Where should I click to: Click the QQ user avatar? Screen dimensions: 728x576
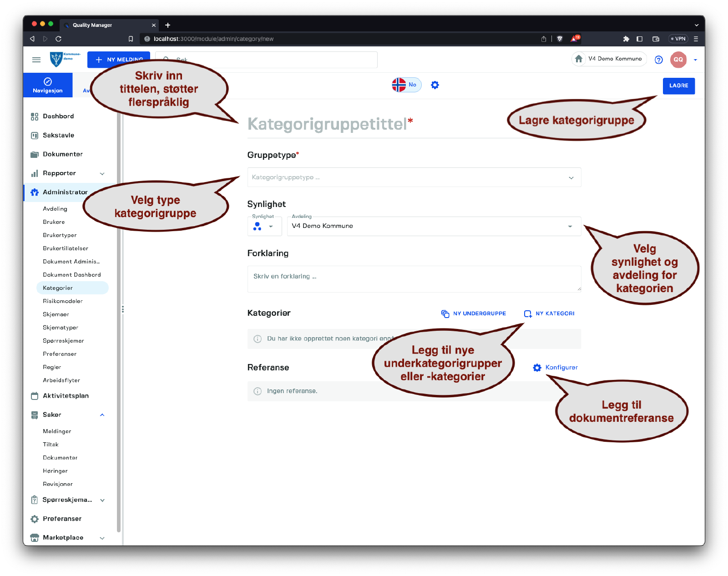point(678,60)
